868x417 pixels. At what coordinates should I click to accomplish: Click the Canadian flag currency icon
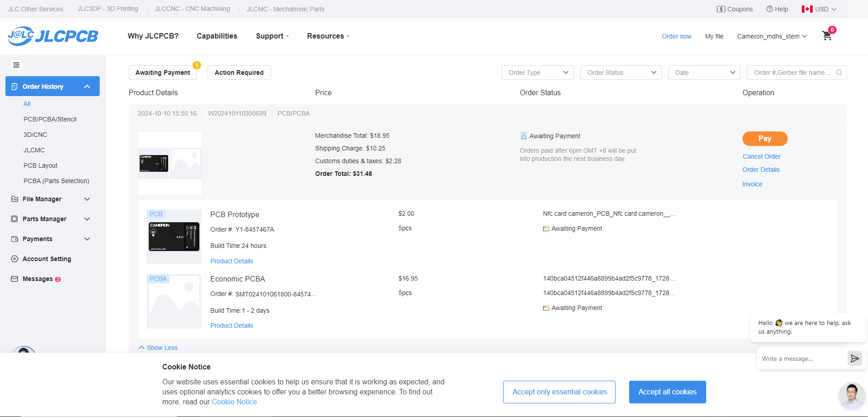pos(807,9)
